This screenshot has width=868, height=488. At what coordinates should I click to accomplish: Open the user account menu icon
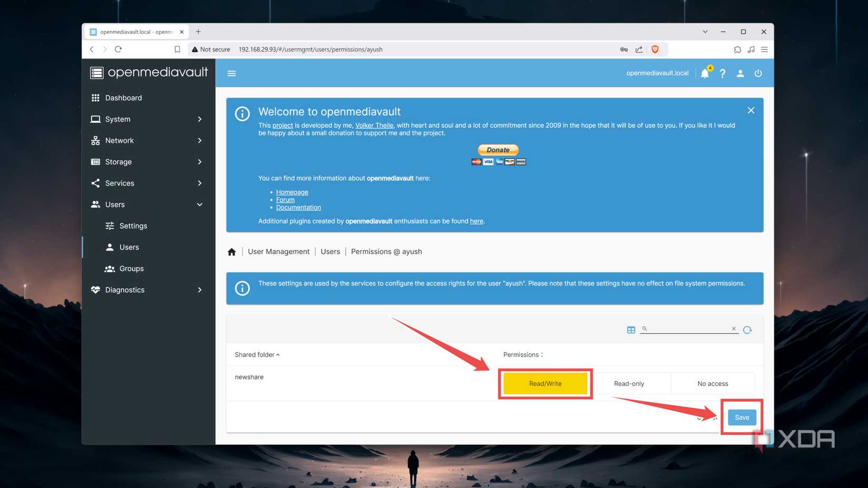(740, 73)
